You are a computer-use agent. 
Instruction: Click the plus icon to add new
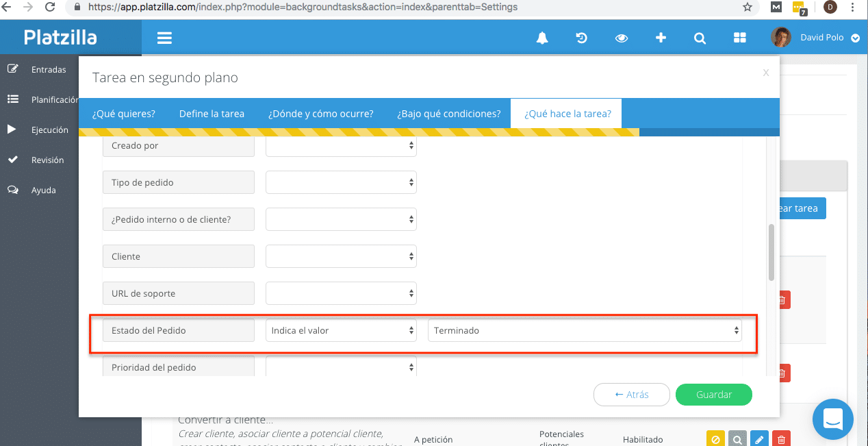click(x=661, y=38)
